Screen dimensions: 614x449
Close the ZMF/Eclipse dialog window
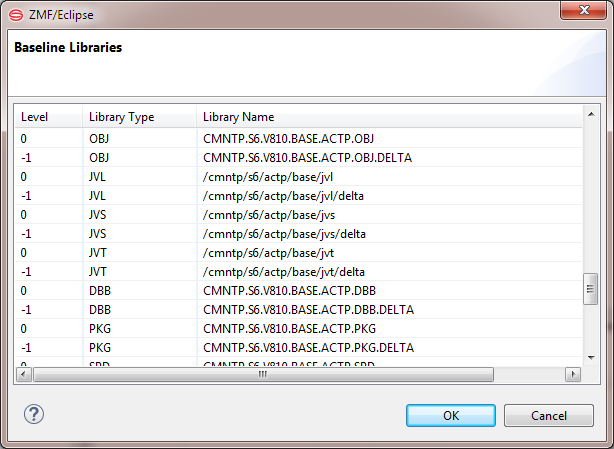pyautogui.click(x=583, y=10)
